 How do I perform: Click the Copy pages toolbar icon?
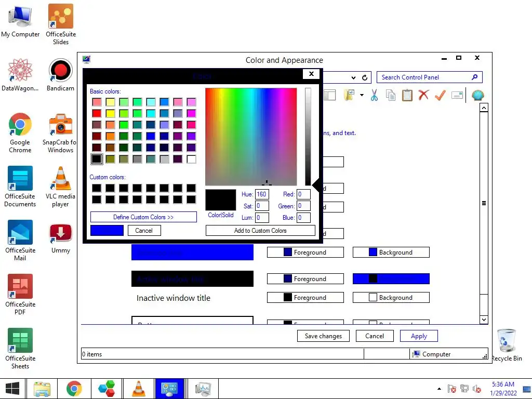(391, 96)
